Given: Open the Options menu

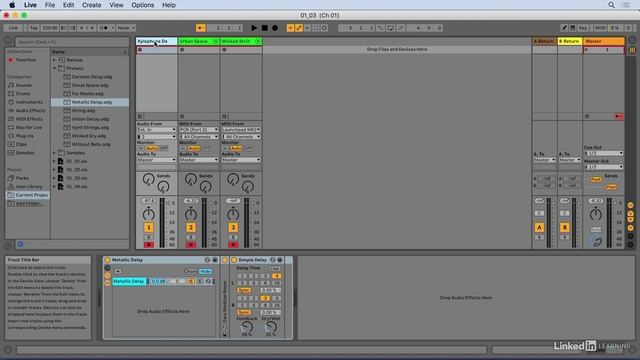Looking at the screenshot, I should coord(142,5).
